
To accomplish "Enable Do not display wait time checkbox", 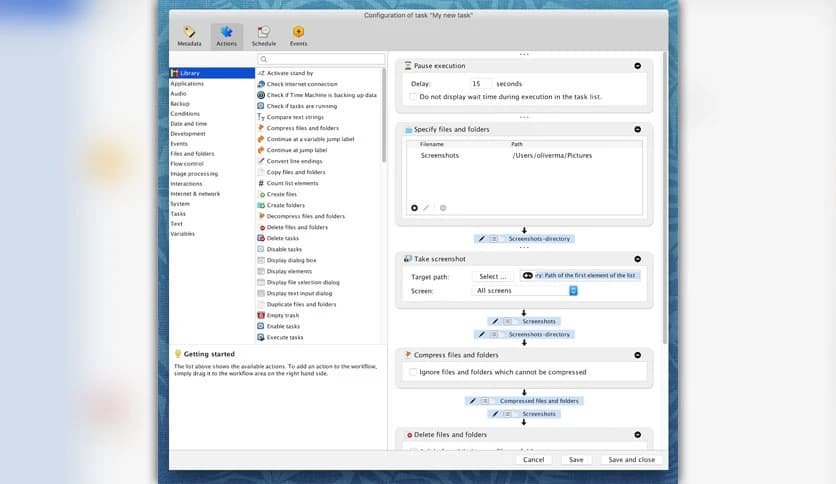I will [415, 97].
